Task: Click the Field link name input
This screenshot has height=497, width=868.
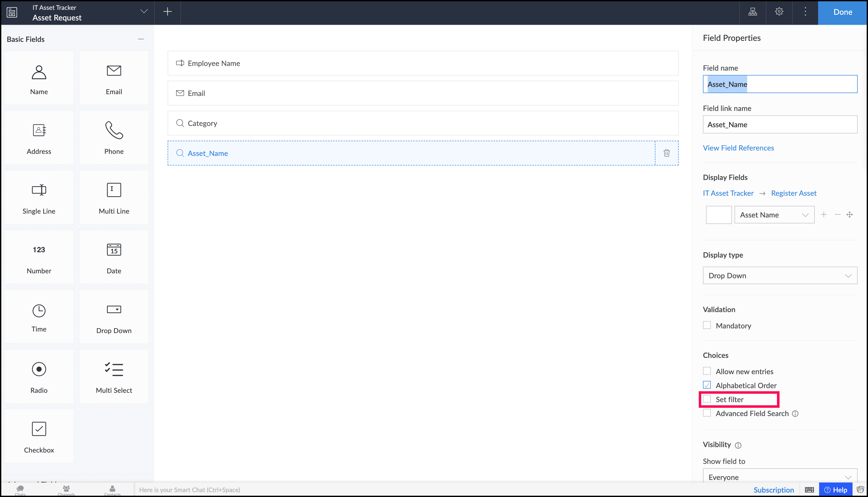Action: [780, 125]
